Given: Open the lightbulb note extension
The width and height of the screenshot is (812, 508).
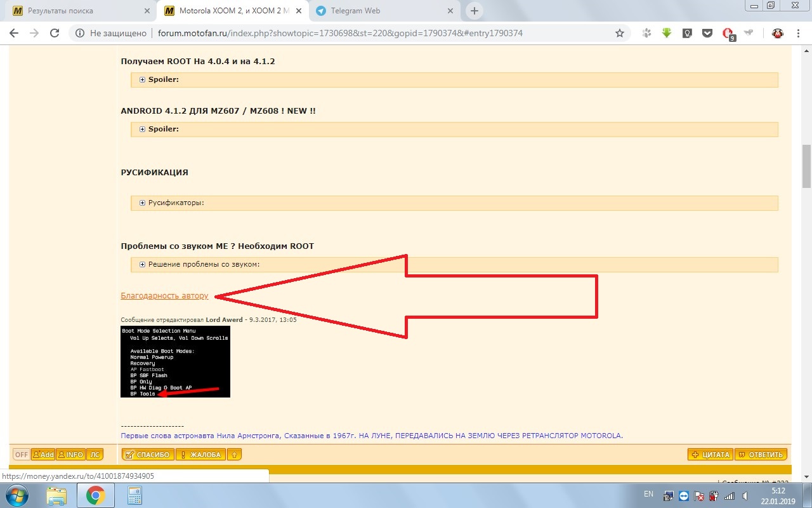Looking at the screenshot, I should [687, 33].
